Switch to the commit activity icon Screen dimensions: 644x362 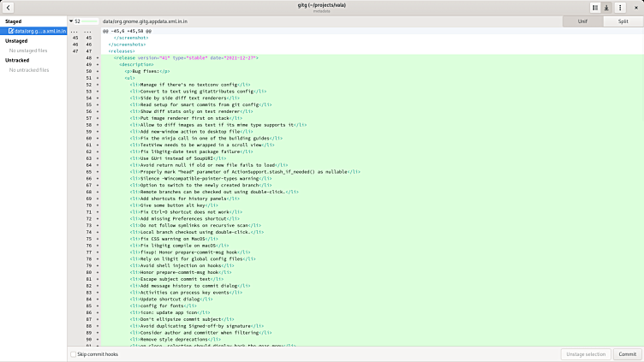[607, 8]
